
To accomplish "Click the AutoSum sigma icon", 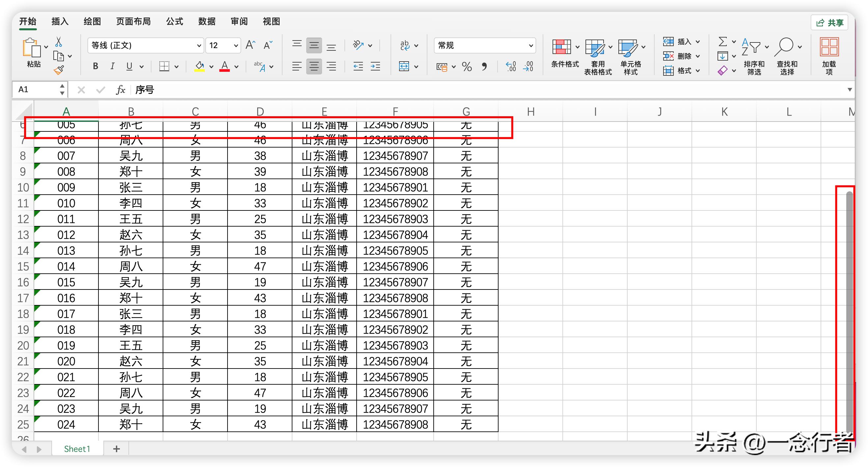I will (x=722, y=42).
